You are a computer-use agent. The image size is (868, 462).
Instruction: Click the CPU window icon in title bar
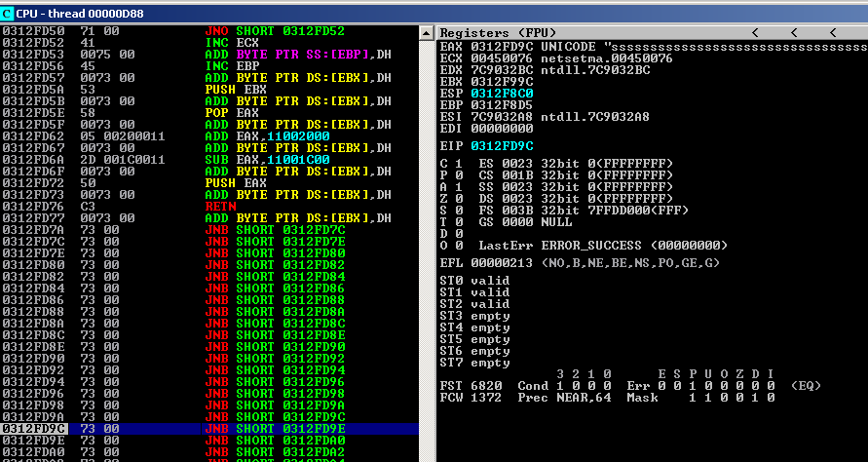[8, 10]
